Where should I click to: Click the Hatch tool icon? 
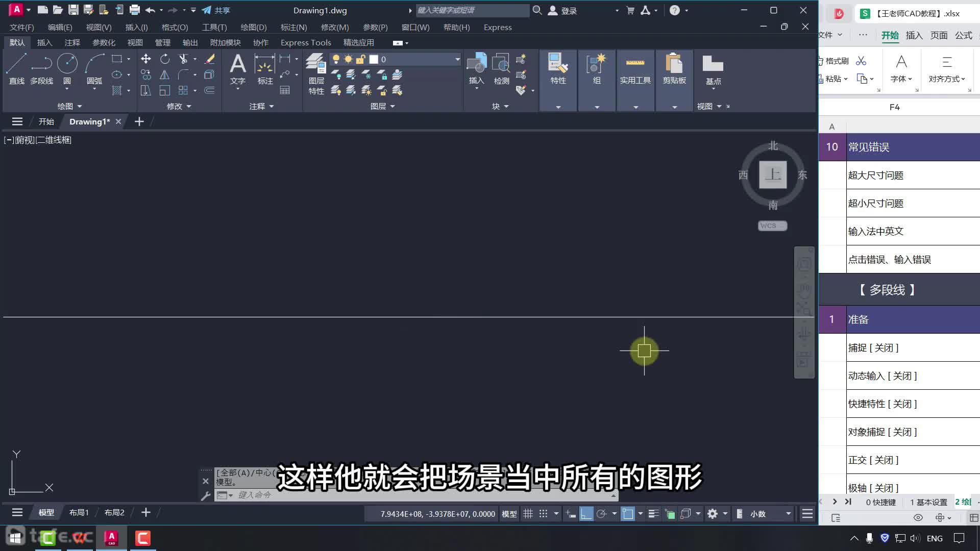(117, 90)
